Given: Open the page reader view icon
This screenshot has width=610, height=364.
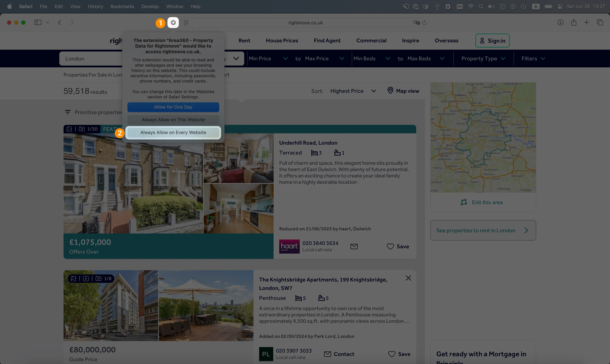Looking at the screenshot, I should click(186, 23).
